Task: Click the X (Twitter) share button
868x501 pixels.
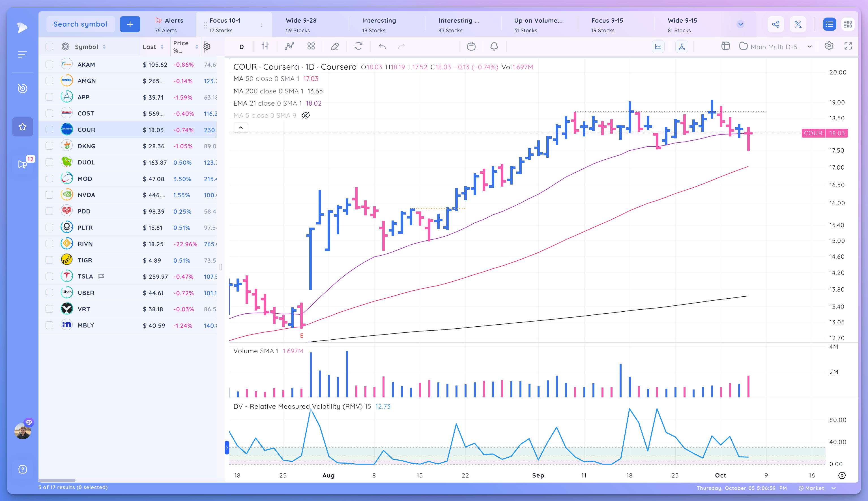Action: point(798,24)
